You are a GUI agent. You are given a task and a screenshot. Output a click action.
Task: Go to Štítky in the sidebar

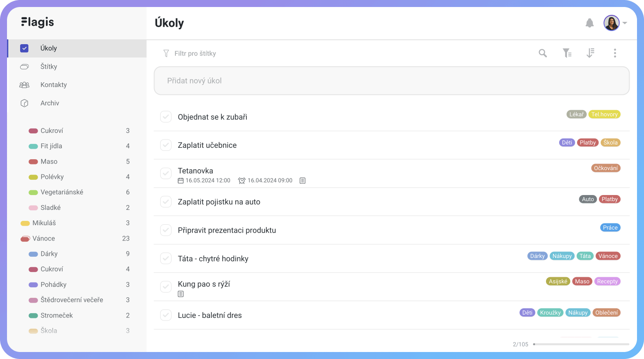click(49, 66)
